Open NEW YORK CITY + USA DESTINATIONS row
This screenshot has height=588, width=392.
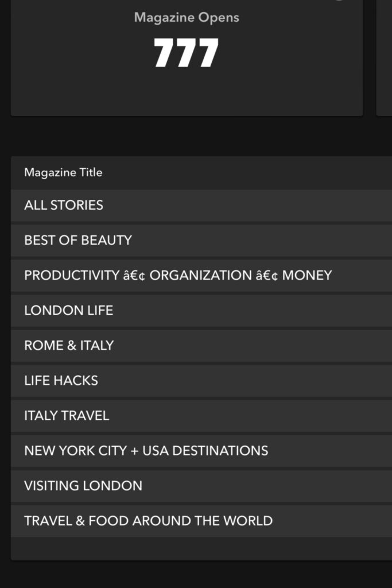(x=201, y=451)
